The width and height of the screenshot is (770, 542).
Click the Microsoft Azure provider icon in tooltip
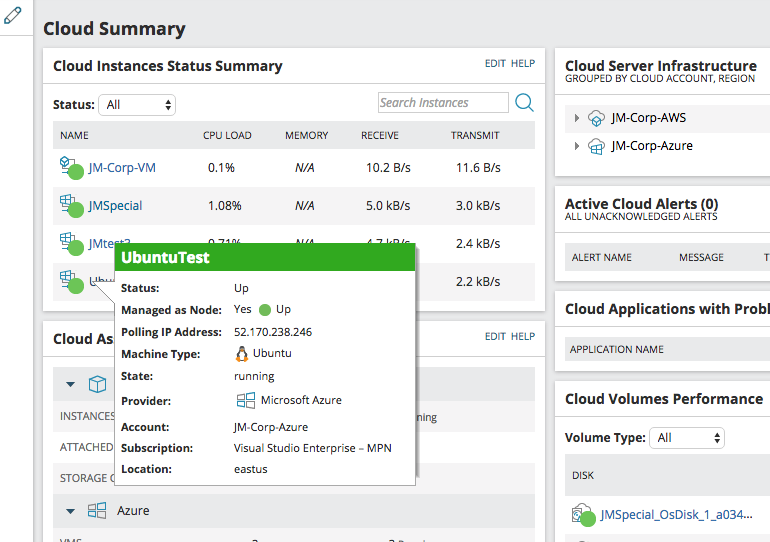click(x=245, y=400)
